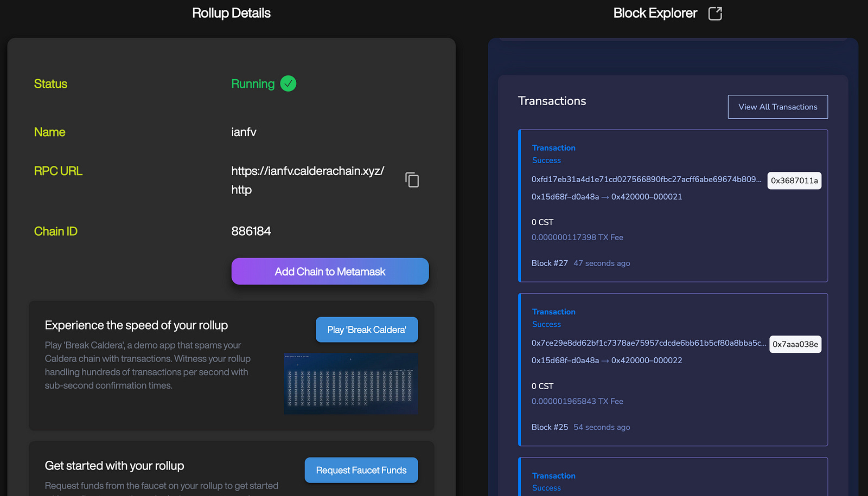Open recipient address 0x420000–000022
The width and height of the screenshot is (868, 496).
[x=647, y=360]
